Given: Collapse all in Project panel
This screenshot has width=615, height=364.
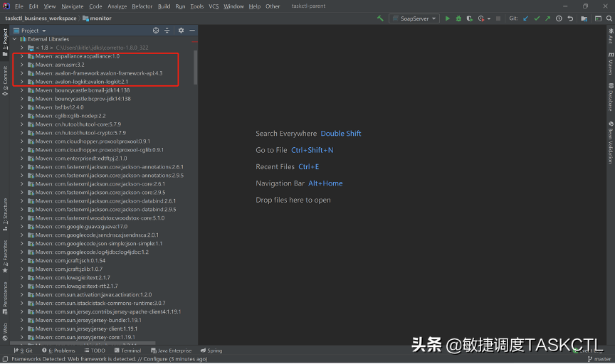Looking at the screenshot, I should (x=167, y=30).
